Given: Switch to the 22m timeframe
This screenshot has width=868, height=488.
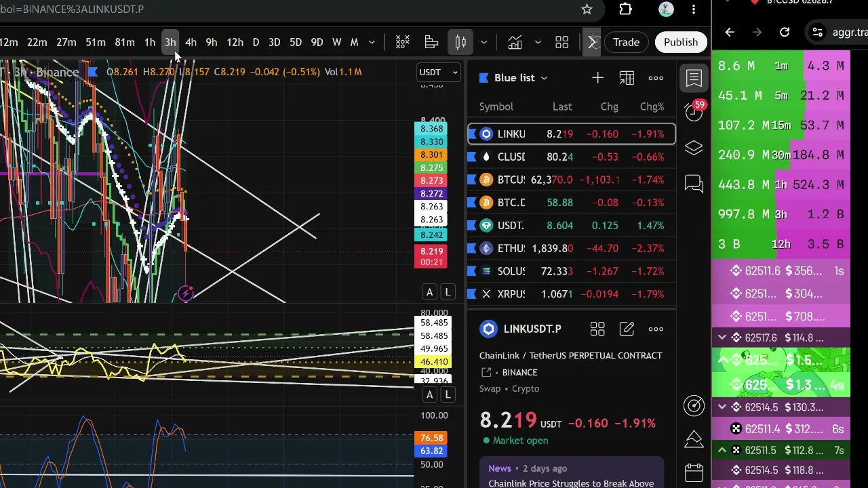Looking at the screenshot, I should pos(37,42).
